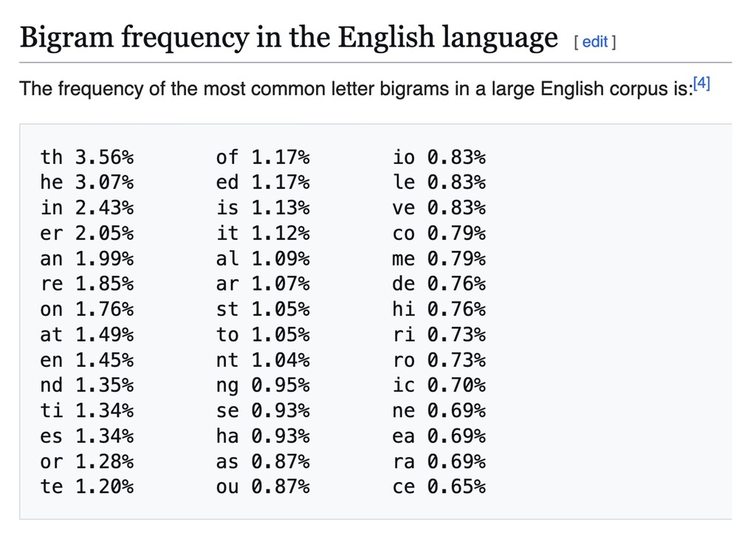
Task: Click the 'of 1.17%' bigram entry
Action: [x=263, y=157]
